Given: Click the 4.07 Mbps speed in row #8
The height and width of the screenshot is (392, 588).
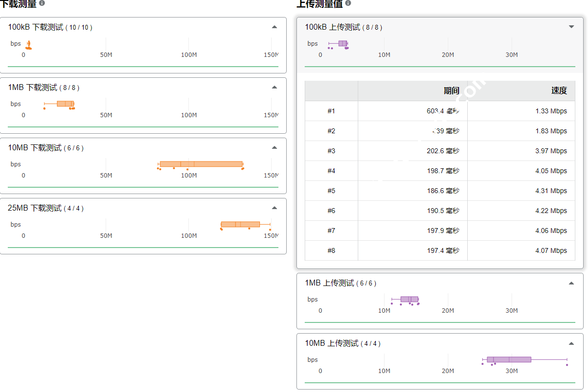Looking at the screenshot, I should tap(551, 250).
